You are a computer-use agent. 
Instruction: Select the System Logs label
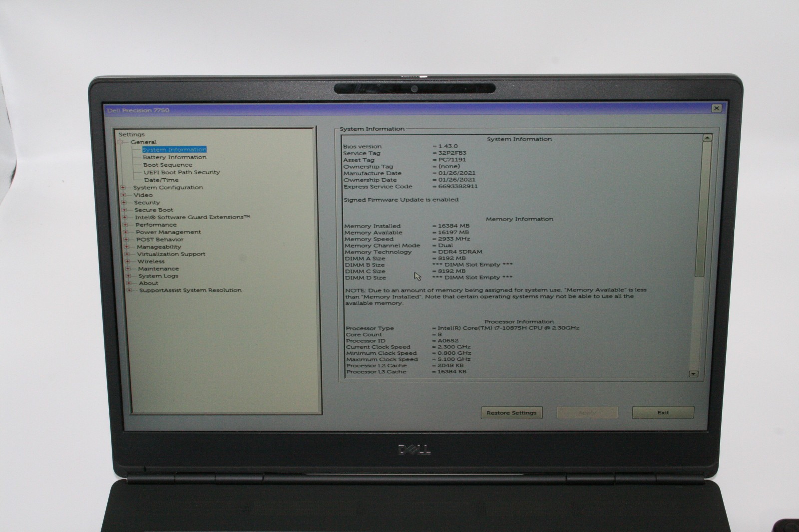(x=158, y=276)
